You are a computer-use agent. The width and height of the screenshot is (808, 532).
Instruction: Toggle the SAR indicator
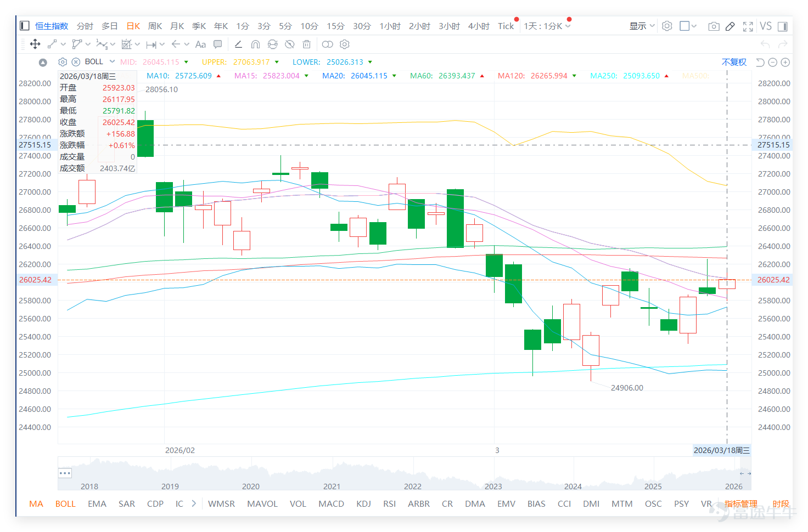(x=127, y=503)
